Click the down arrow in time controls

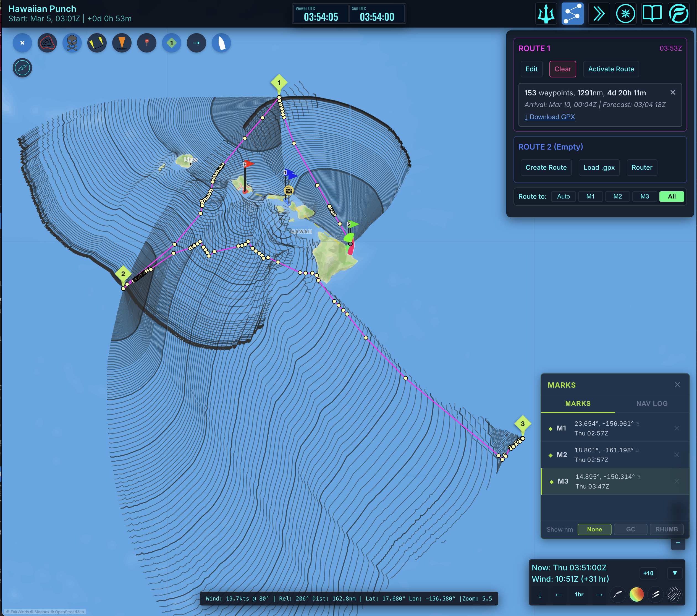click(540, 595)
